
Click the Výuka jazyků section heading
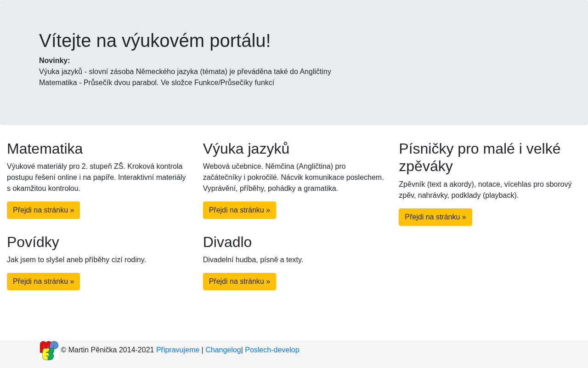[246, 149]
